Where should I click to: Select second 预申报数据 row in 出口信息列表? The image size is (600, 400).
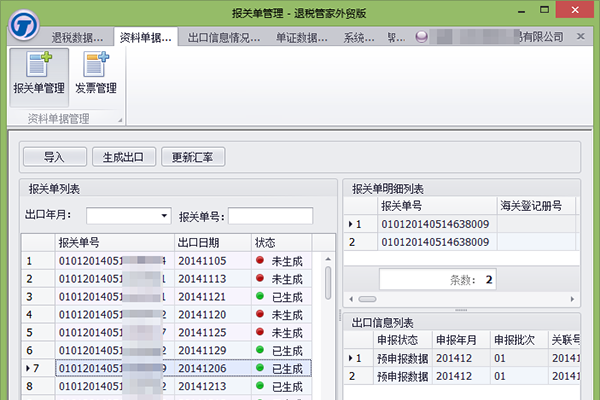462,376
